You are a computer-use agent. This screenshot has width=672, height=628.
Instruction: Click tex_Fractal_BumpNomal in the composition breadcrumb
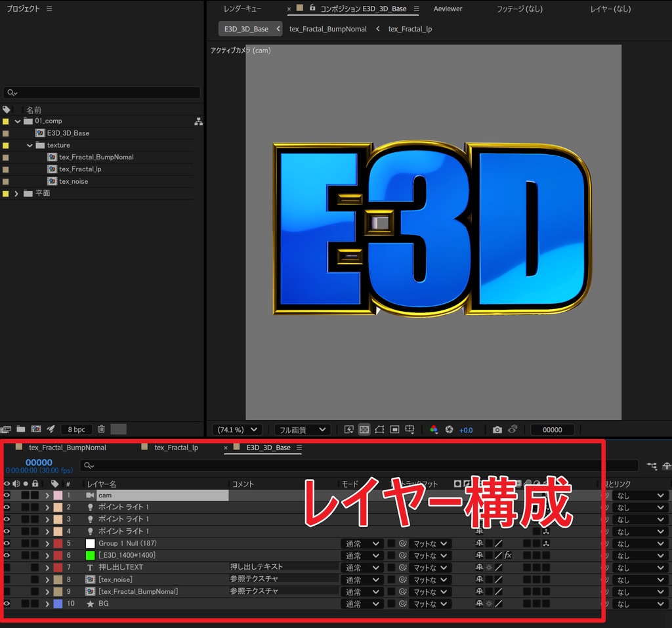point(327,28)
